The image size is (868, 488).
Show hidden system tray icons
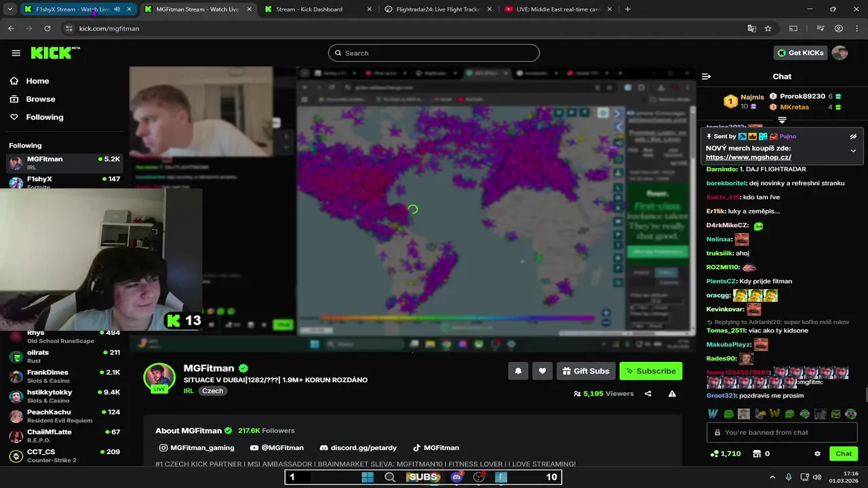[x=772, y=477]
